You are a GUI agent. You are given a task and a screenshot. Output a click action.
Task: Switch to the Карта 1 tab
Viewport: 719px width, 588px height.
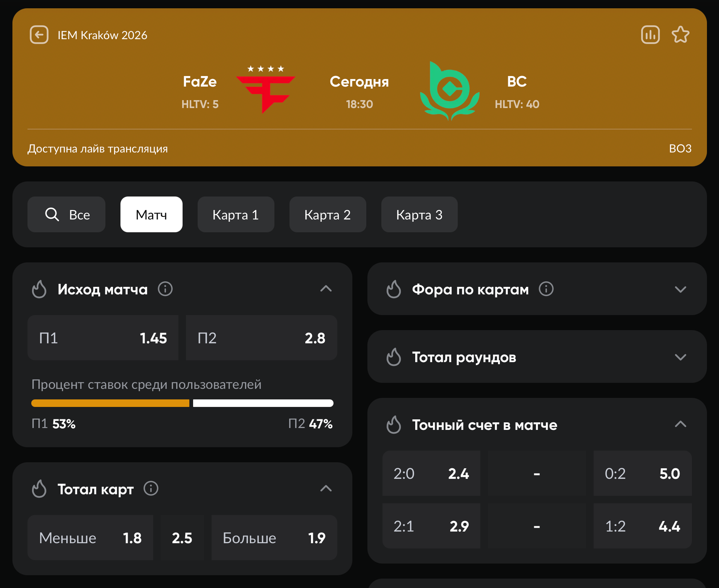click(236, 215)
